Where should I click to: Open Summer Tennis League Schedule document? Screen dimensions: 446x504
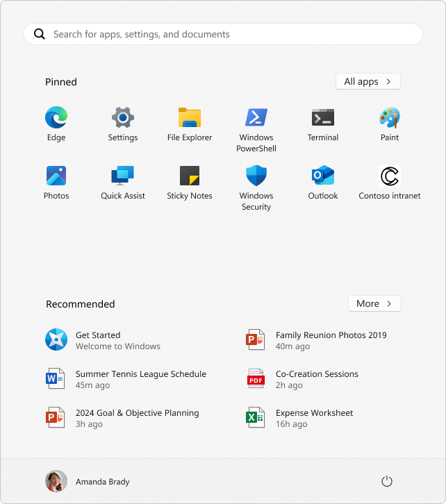pos(140,379)
